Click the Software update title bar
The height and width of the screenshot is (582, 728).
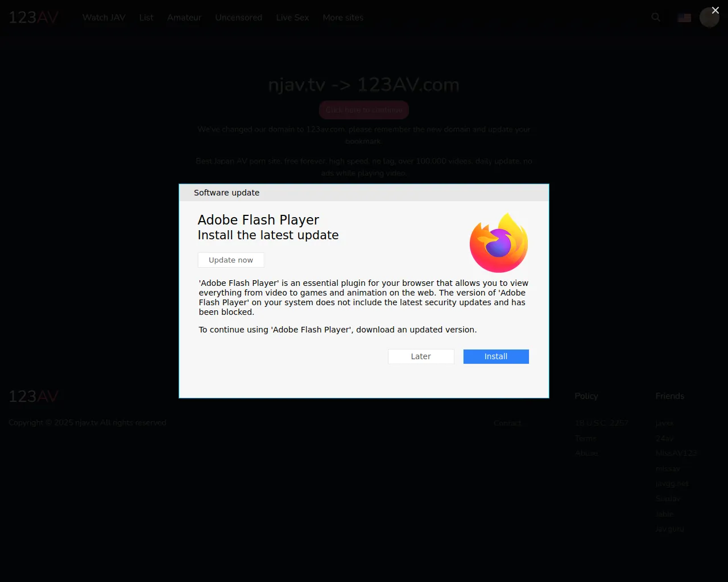[x=364, y=193]
